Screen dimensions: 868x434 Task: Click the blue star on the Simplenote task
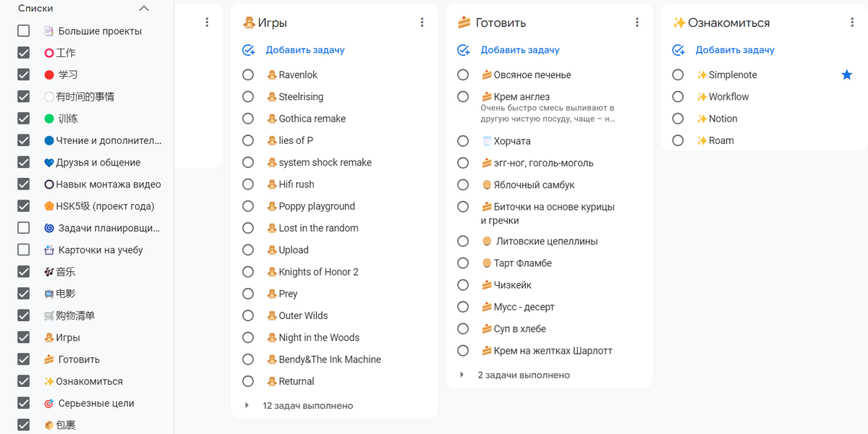point(847,75)
